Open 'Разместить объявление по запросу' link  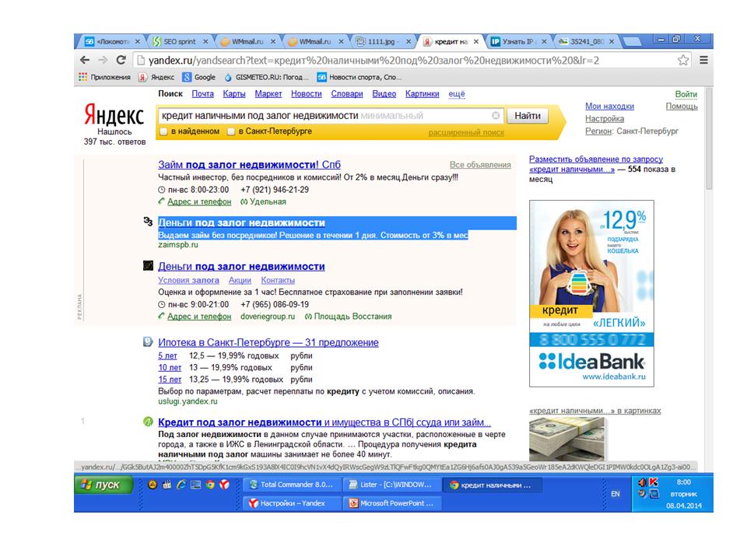(596, 164)
